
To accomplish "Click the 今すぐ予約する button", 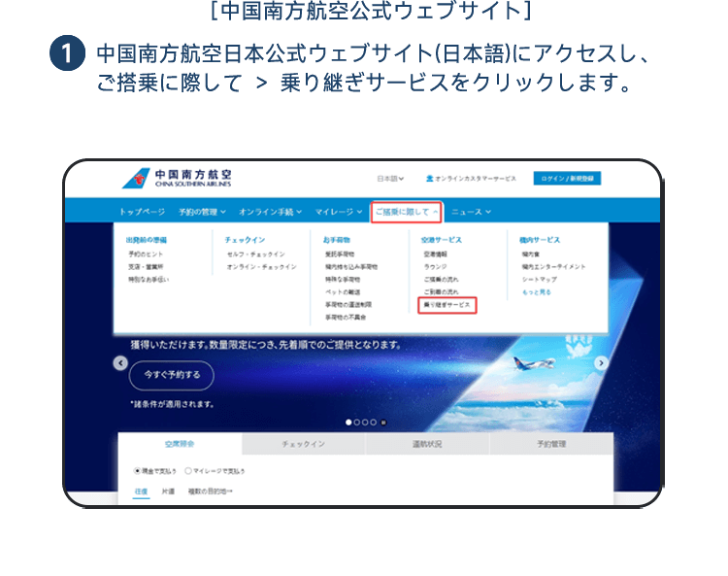I will coord(173,375).
